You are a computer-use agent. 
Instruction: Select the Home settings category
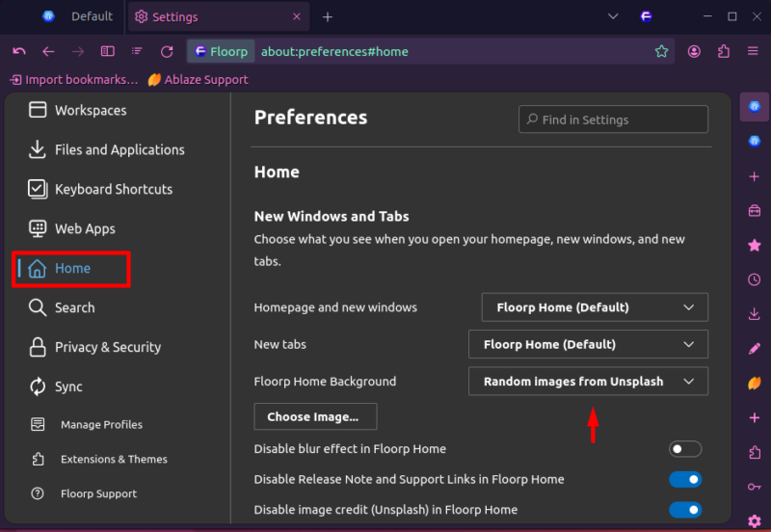(x=71, y=269)
